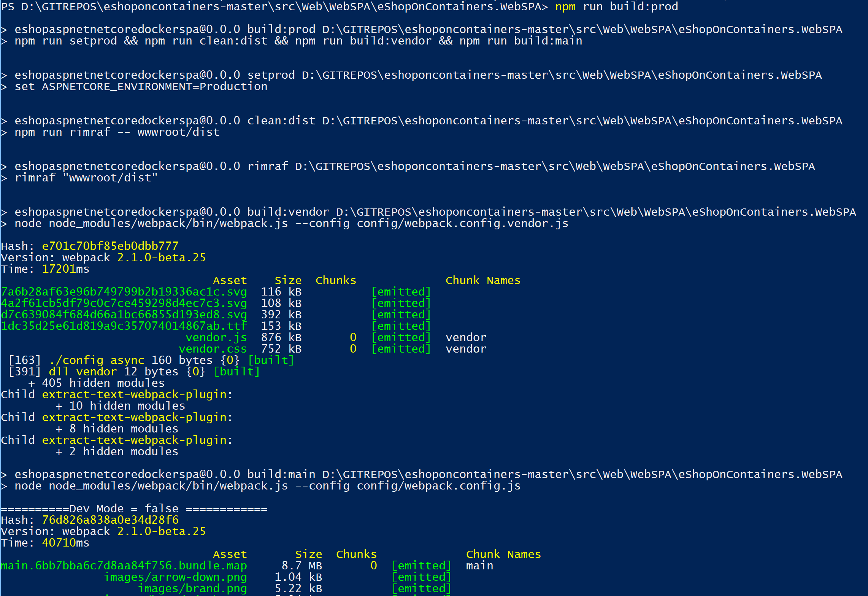Click the main build hash 76d826a838a0e34d28f6

point(110,520)
